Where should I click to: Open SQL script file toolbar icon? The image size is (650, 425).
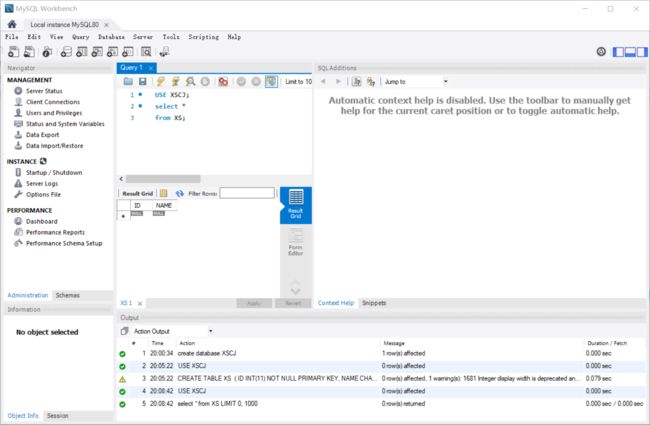[x=29, y=52]
